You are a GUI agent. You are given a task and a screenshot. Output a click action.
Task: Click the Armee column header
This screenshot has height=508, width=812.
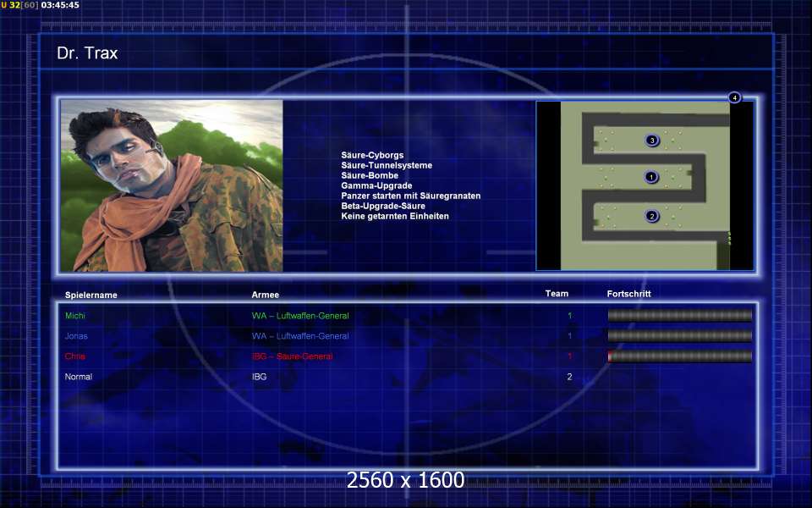pyautogui.click(x=265, y=295)
